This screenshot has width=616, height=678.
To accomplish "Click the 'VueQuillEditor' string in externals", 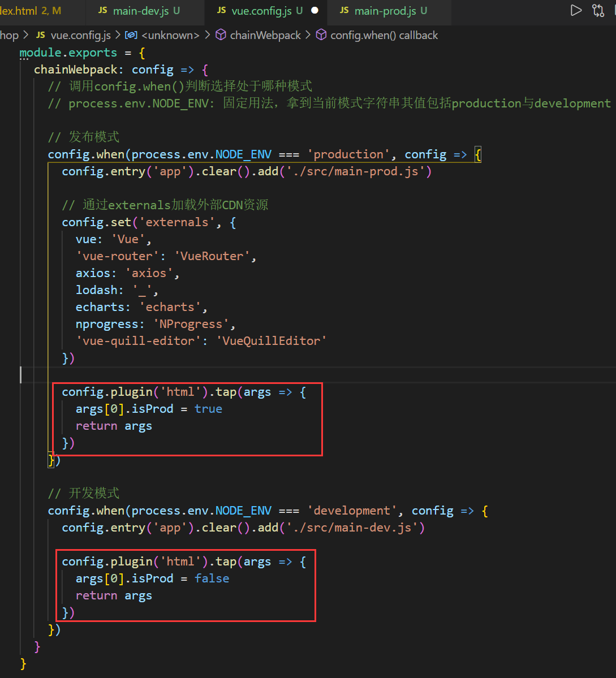I will [x=272, y=341].
